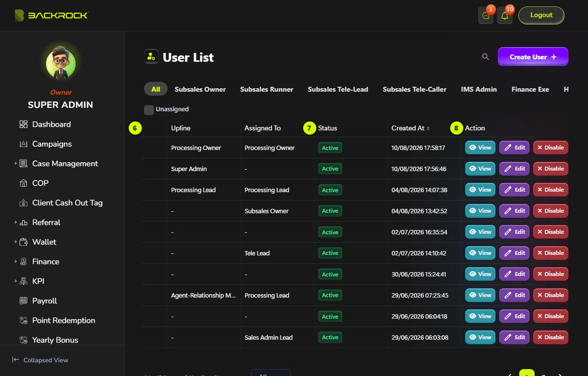This screenshot has width=588, height=376.
Task: View user created 02/07/2026 14:10:42
Action: [x=480, y=253]
